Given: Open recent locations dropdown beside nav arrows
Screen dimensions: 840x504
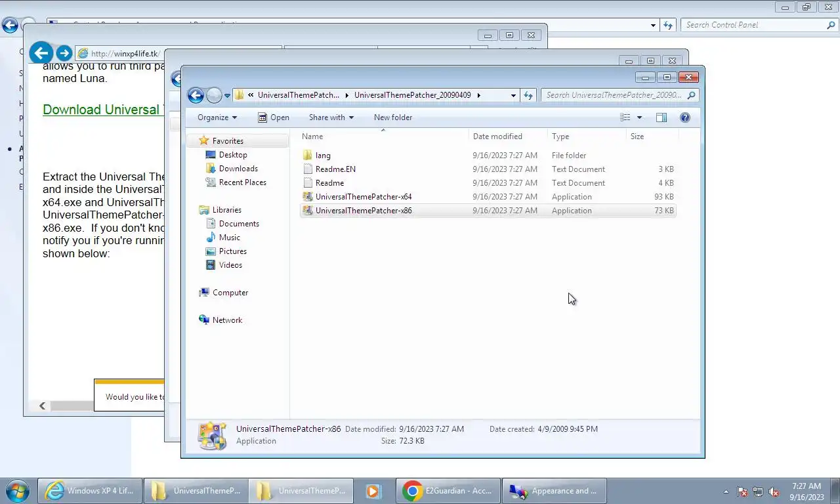Looking at the screenshot, I should tap(228, 96).
